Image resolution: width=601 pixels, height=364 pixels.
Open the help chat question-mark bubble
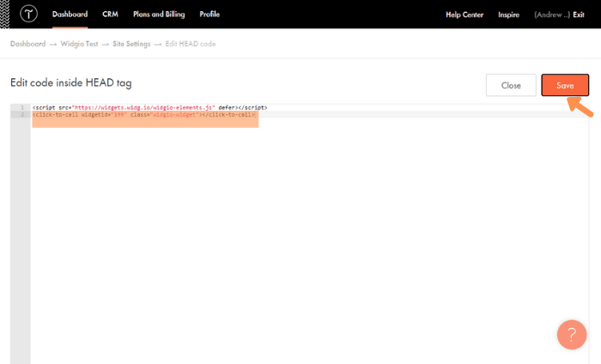(x=572, y=335)
